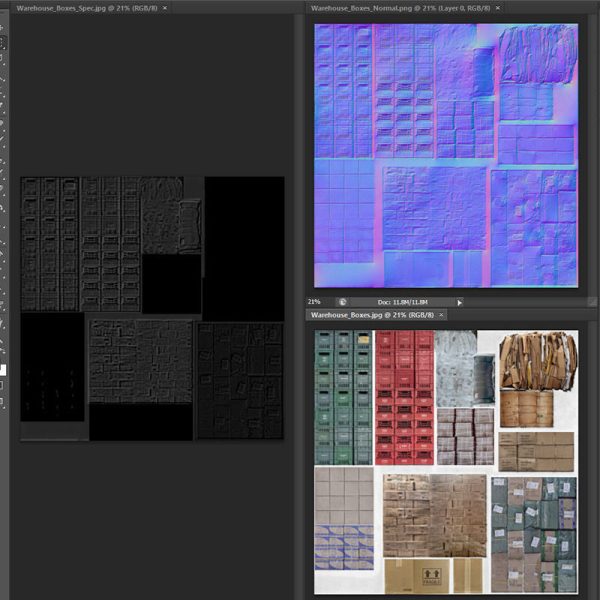The height and width of the screenshot is (600, 600).
Task: Close the Warehouse_Boxes.jpg tab
Action: tap(441, 315)
